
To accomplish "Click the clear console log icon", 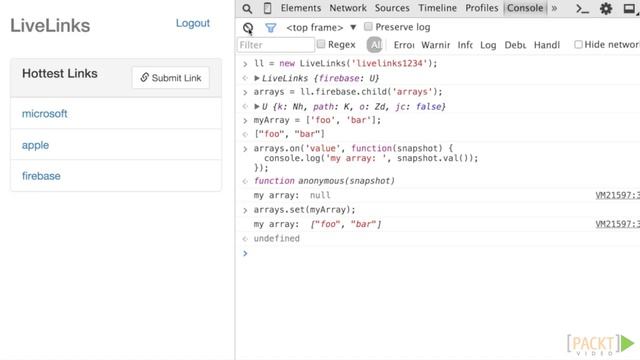I will click(248, 28).
